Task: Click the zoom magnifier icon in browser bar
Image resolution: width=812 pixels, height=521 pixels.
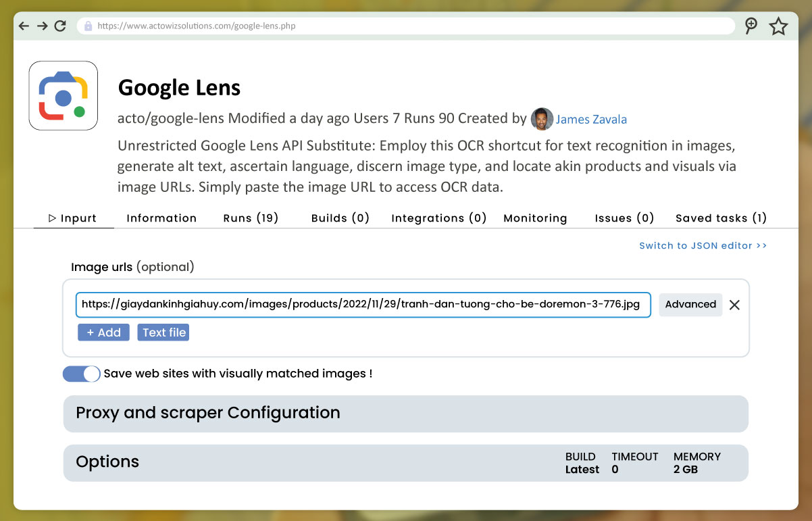Action: click(751, 26)
